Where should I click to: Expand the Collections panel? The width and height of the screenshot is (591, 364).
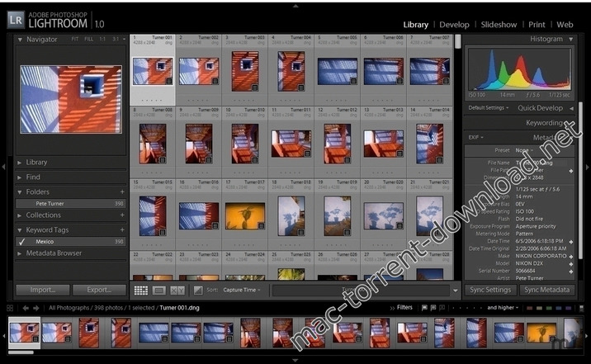pyautogui.click(x=20, y=215)
